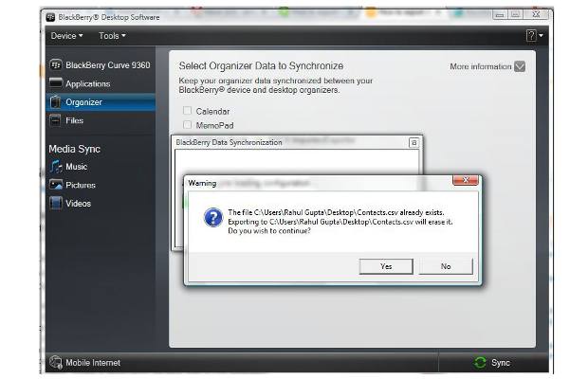Screen dimensions: 588x379
Task: Click the 'Select Organizer Data to Synchronize' heading
Action: [x=261, y=66]
